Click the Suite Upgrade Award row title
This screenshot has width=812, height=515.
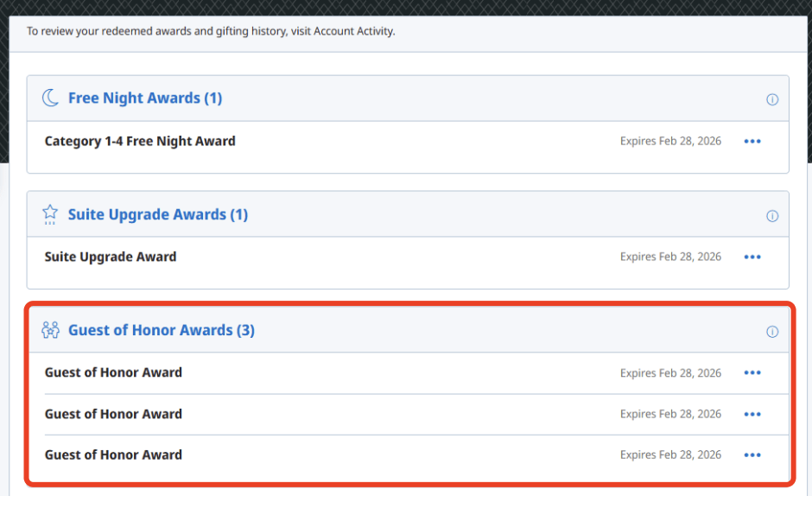click(111, 257)
